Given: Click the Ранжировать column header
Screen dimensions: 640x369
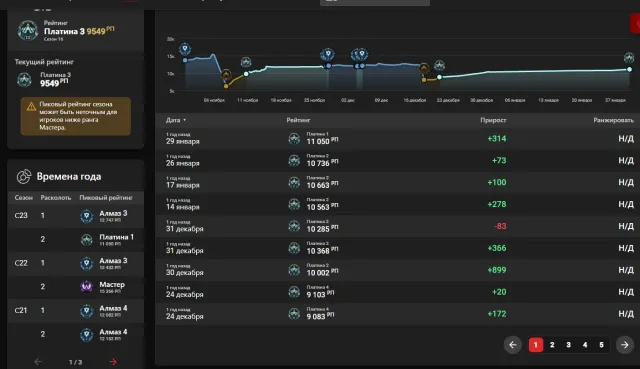Looking at the screenshot, I should pyautogui.click(x=613, y=120).
